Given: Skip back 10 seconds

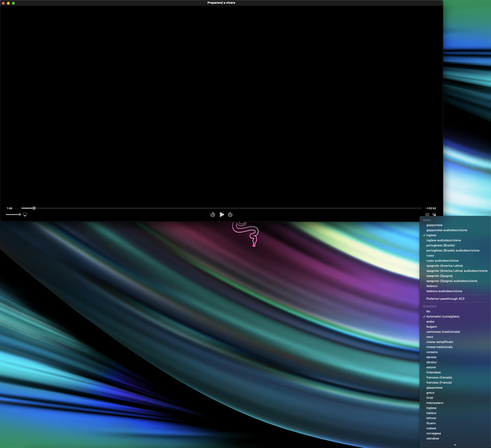Looking at the screenshot, I should point(213,215).
